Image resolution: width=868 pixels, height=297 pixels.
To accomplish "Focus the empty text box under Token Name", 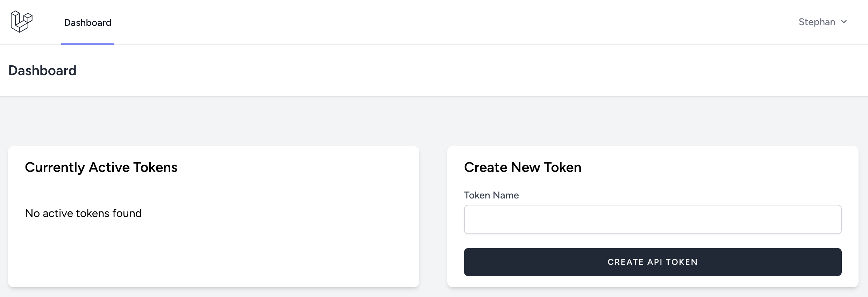I will pyautogui.click(x=652, y=219).
